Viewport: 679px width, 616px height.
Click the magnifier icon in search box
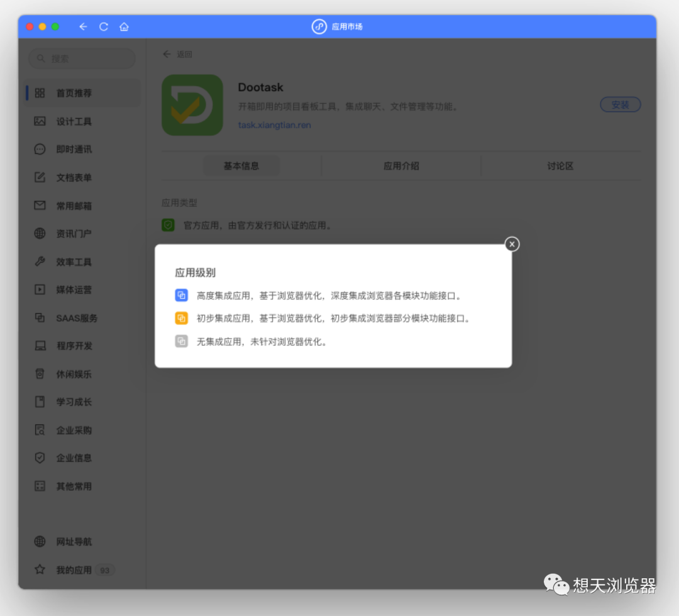coord(41,58)
